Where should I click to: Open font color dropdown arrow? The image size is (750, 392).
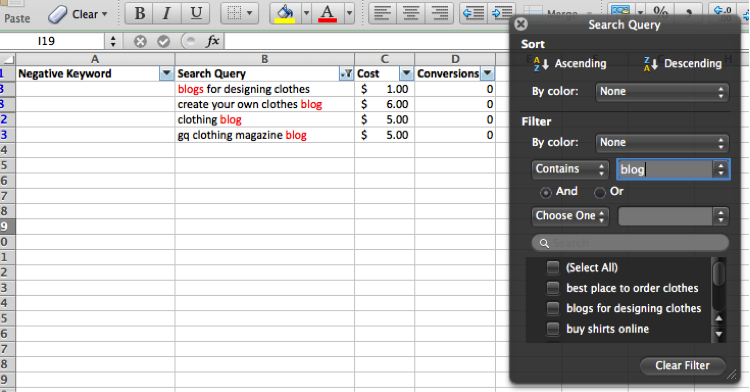[x=349, y=13]
